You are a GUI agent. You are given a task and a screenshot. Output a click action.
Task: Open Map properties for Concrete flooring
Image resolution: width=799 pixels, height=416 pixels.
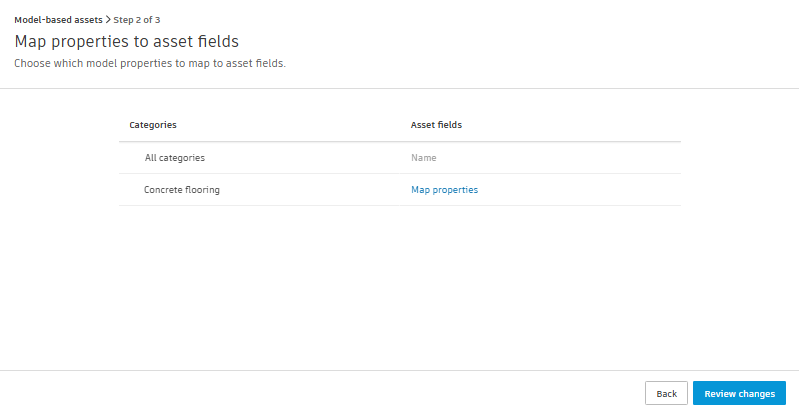point(444,190)
